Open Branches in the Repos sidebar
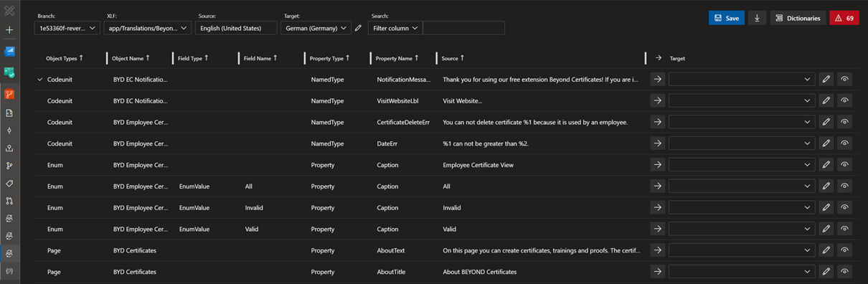Viewport: 868px width, 284px height. (x=9, y=166)
